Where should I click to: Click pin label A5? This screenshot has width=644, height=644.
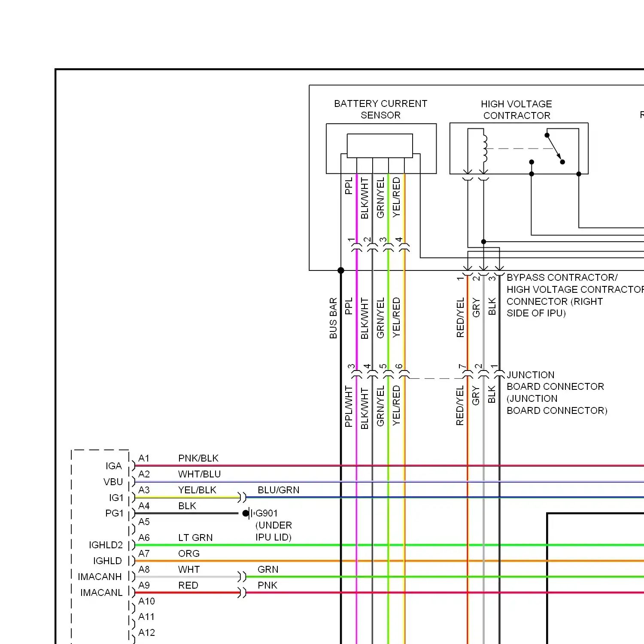click(144, 522)
